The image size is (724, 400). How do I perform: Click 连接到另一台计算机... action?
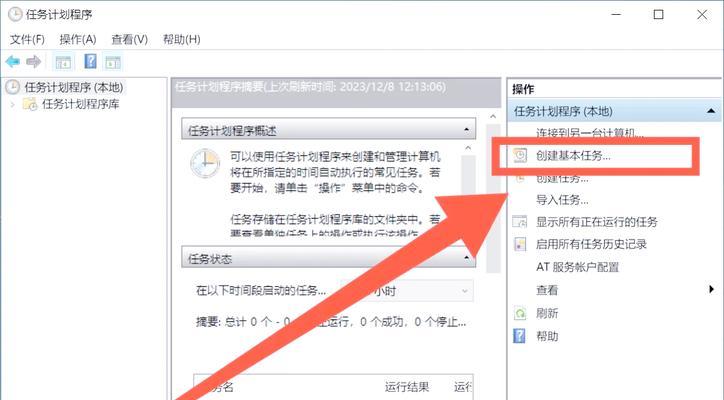point(590,133)
